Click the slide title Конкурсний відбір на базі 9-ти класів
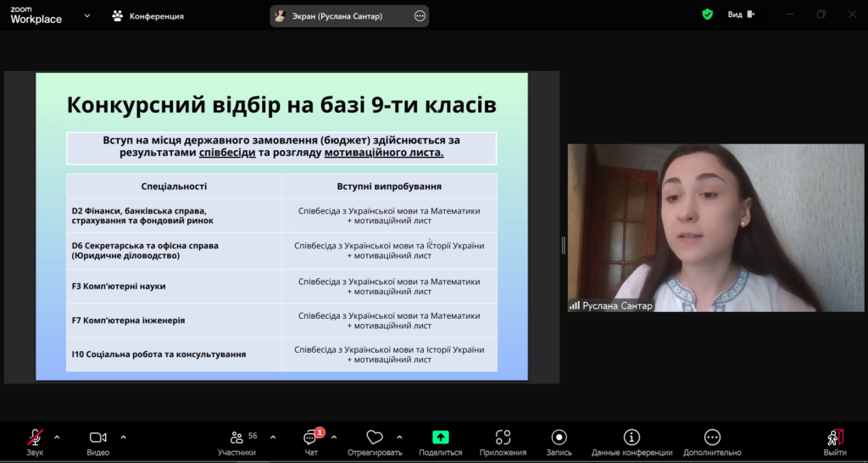 click(x=281, y=104)
